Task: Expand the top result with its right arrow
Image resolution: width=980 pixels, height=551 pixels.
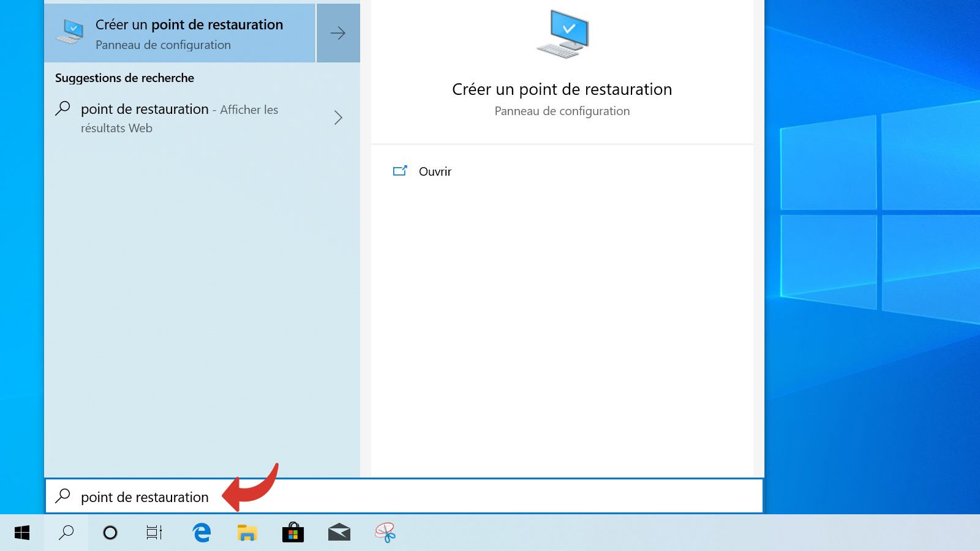Action: (x=337, y=33)
